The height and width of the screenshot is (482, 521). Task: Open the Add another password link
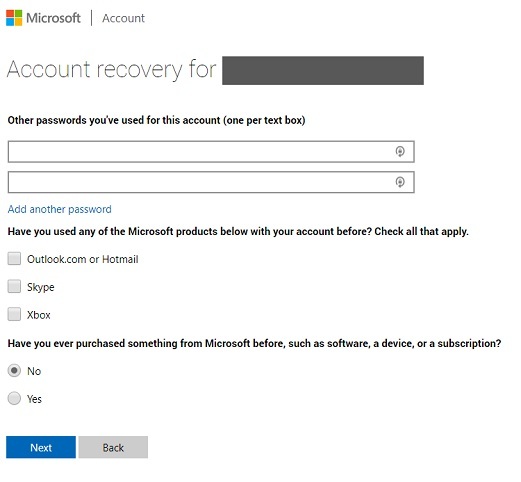(60, 209)
